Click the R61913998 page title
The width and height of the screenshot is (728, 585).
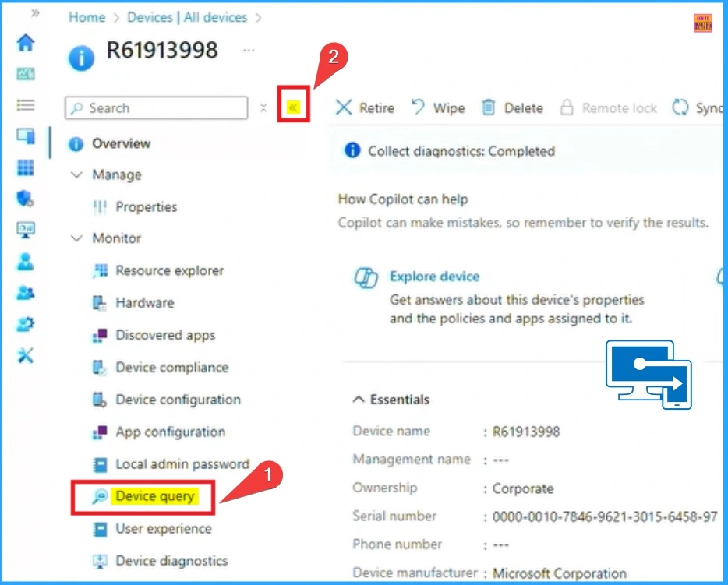click(162, 50)
